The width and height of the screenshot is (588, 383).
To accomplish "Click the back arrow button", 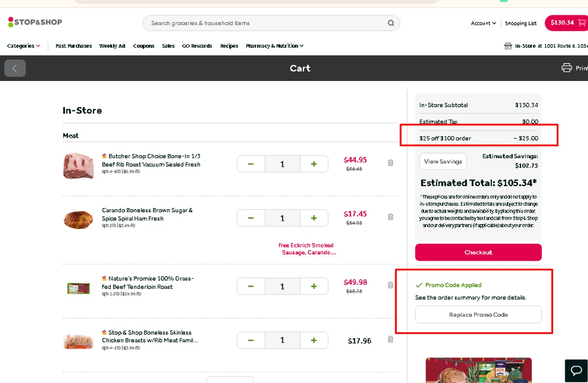I will click(x=15, y=68).
